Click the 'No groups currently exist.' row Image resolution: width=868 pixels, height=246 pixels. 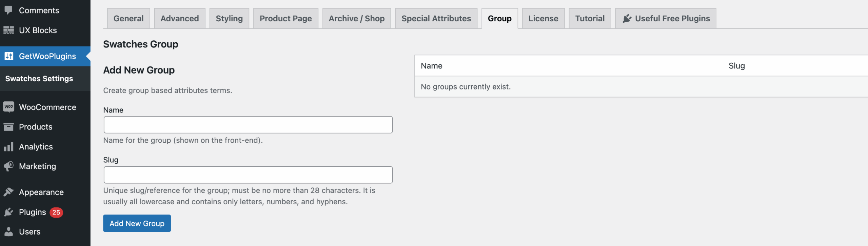(x=641, y=87)
